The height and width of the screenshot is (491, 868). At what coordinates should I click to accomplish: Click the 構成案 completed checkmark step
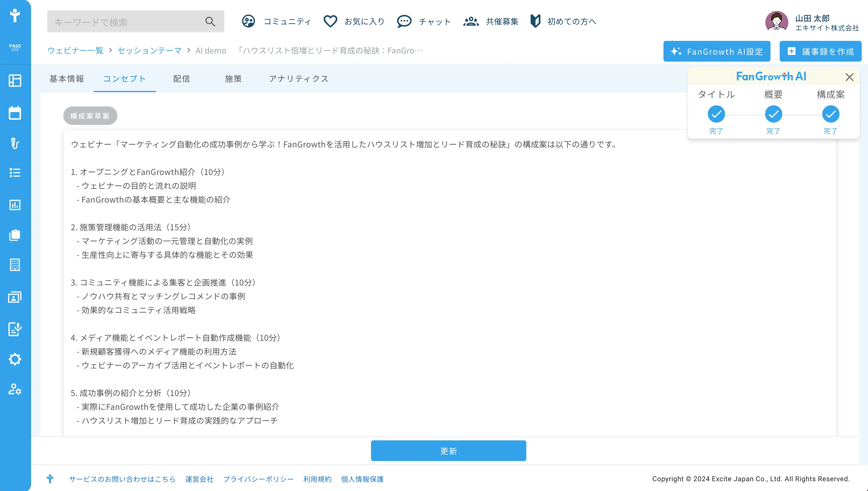tap(831, 114)
